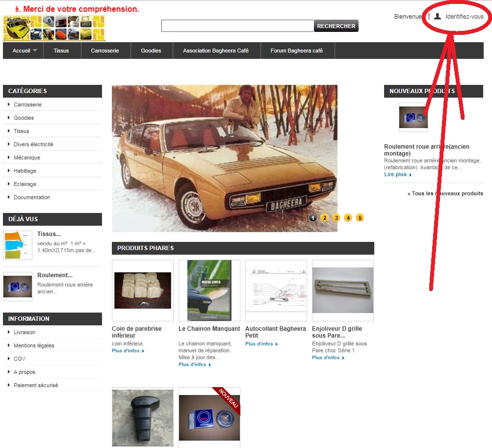Switch to slide 3 of the carousel
This screenshot has width=492, height=448.
336,218
